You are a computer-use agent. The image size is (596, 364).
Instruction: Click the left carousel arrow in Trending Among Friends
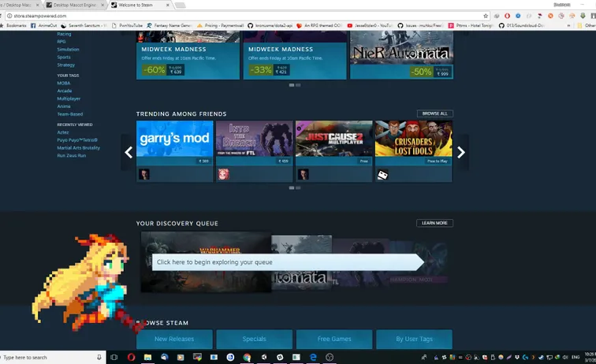129,153
